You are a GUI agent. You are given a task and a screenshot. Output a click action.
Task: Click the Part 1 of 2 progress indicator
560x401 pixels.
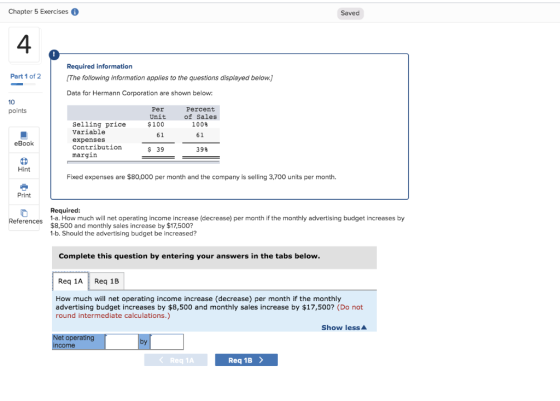(25, 76)
